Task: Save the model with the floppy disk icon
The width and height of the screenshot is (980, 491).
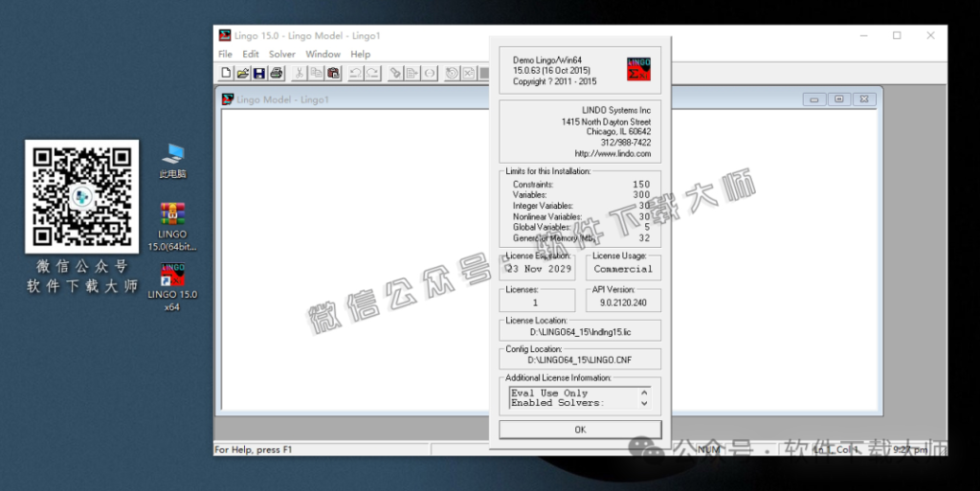Action: (258, 73)
